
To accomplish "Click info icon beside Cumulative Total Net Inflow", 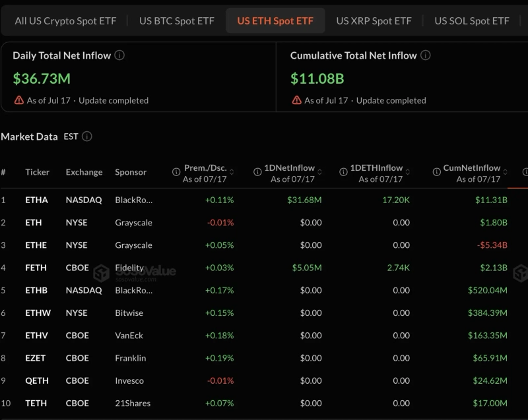I will (x=426, y=55).
